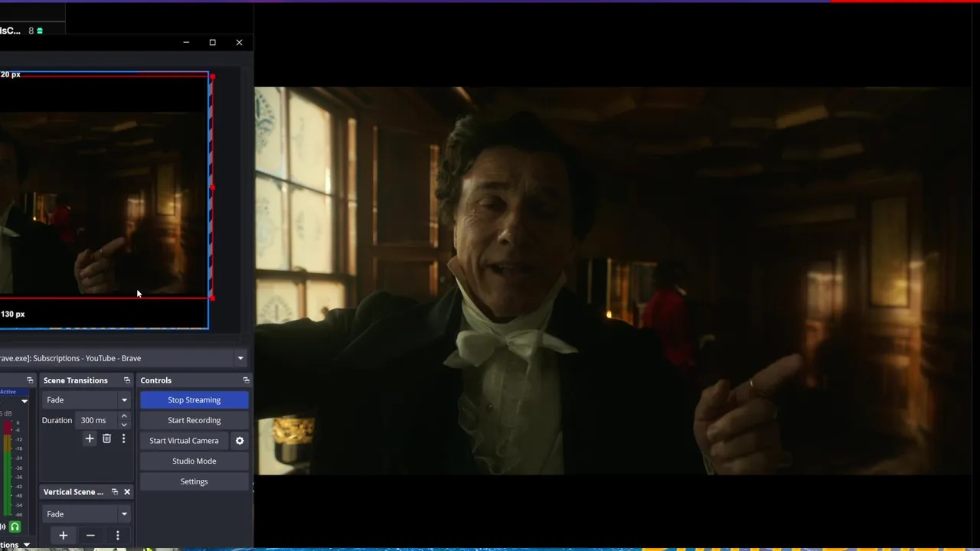
Task: Undock the audio mixer panel
Action: pos(30,380)
